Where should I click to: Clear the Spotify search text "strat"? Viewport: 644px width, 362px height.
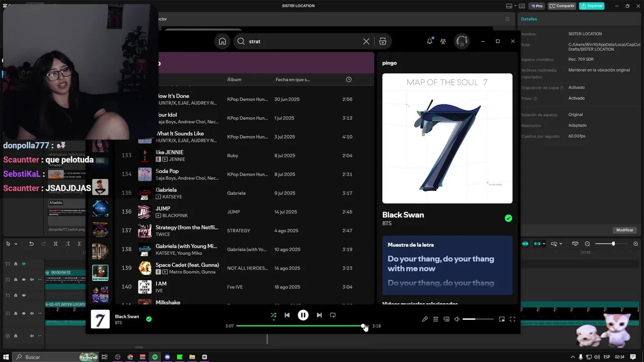click(x=366, y=41)
